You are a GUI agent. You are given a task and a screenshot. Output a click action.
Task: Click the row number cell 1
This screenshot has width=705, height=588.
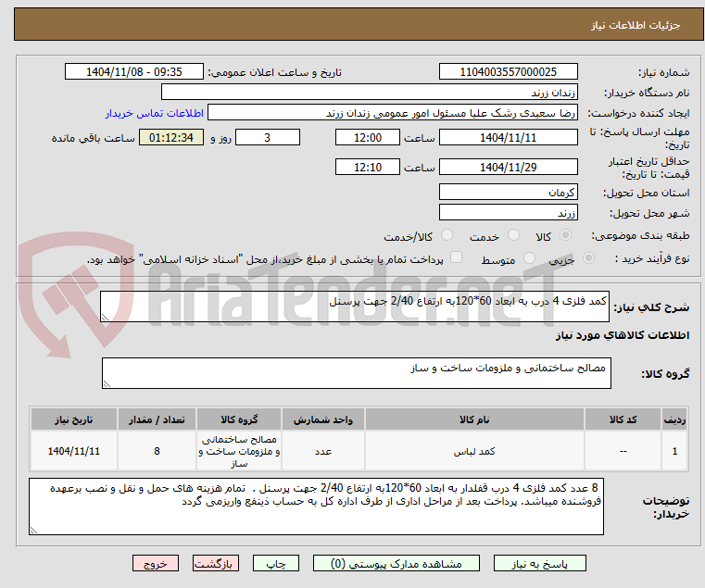(x=674, y=451)
